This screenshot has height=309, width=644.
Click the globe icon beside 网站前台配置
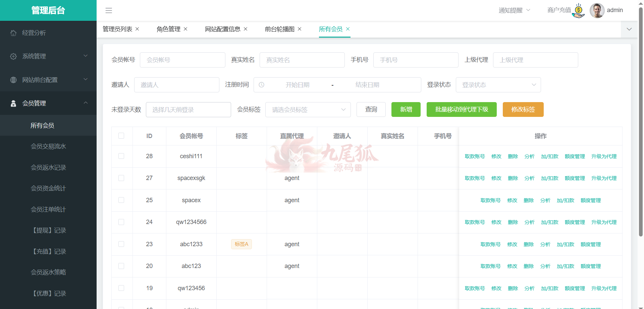pos(13,80)
